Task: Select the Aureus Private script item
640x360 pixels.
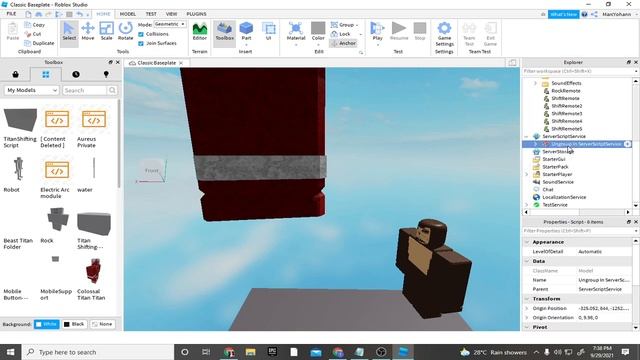Action: (x=93, y=127)
